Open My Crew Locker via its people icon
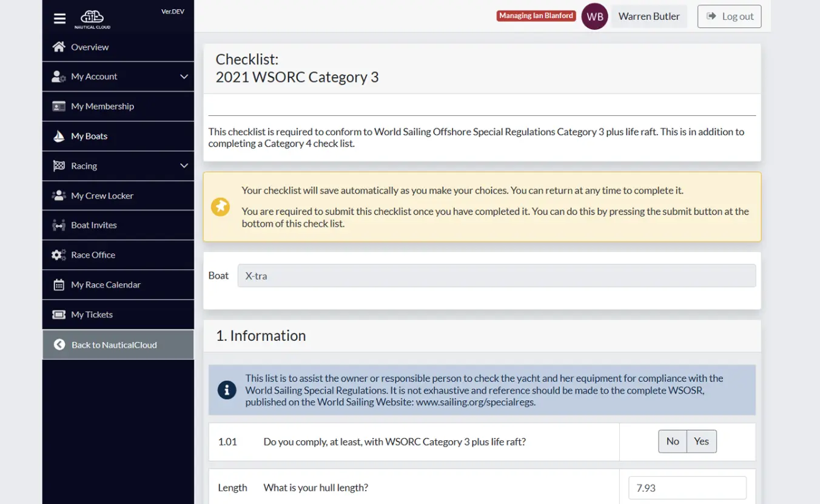Screen dimensions: 820x504 click(58, 195)
